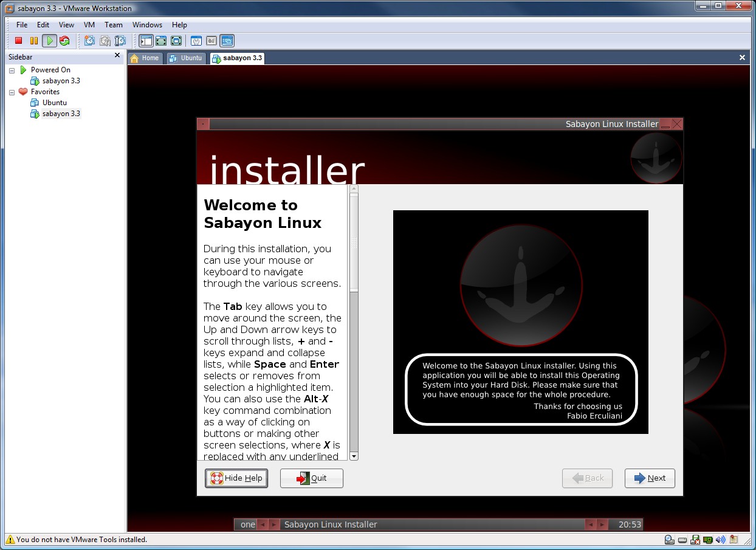
Task: Click the green Powered On arrow icon
Action: pyautogui.click(x=23, y=70)
